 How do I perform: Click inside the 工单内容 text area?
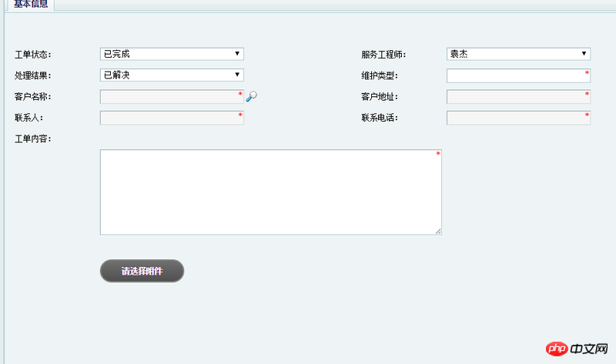click(x=270, y=192)
